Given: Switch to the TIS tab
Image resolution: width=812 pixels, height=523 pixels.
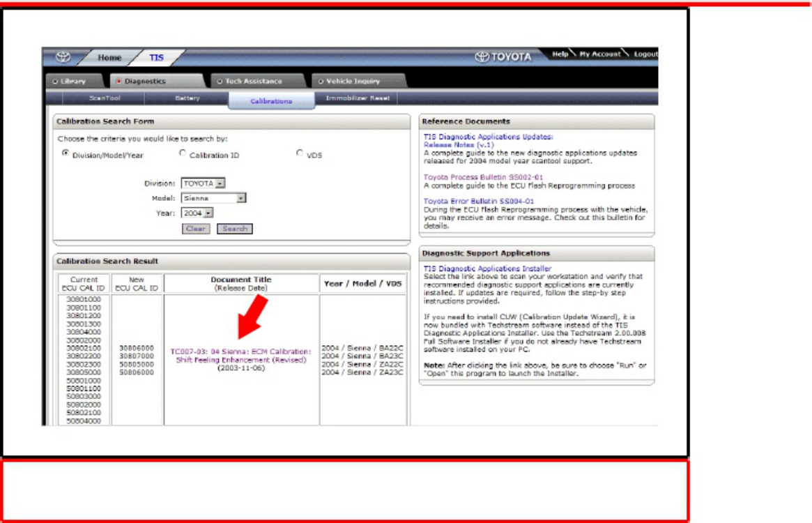Looking at the screenshot, I should click(156, 58).
